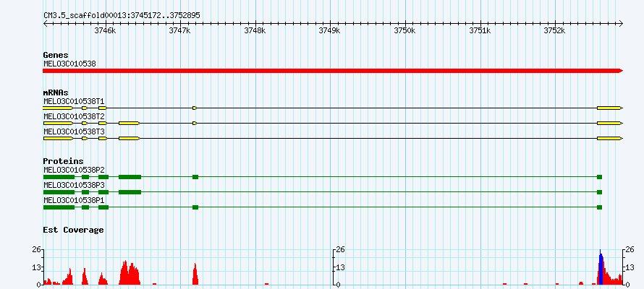Click the Genes track title
Viewport: 644px width, 289px height.
click(56, 56)
